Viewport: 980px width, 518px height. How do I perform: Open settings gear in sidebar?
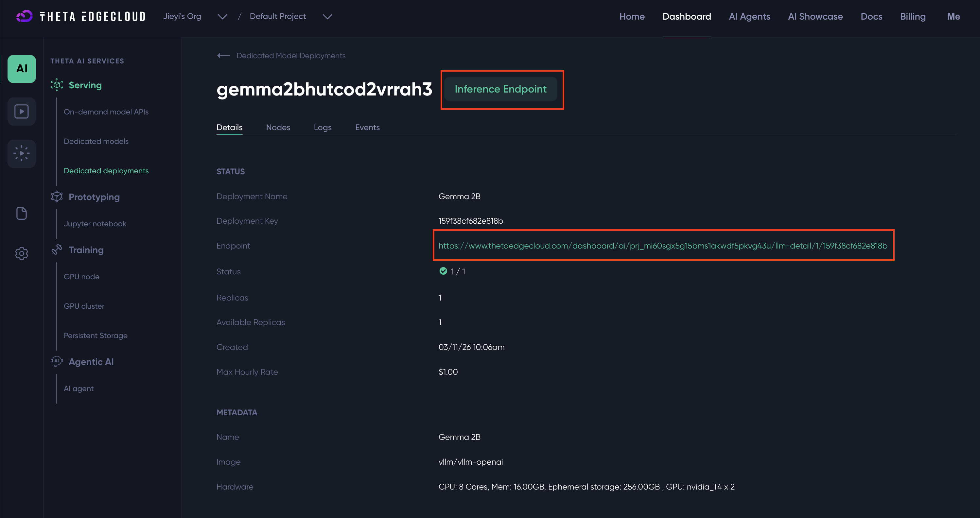point(22,253)
